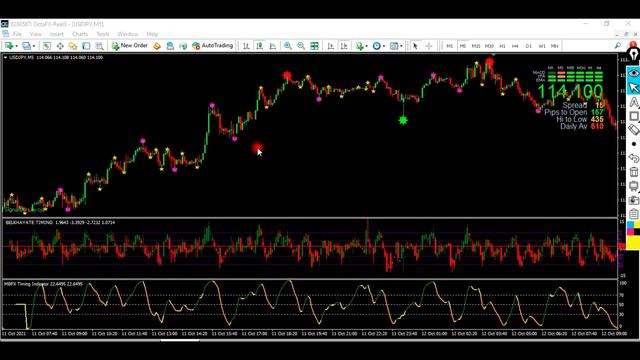Zoom out on the chart

tap(301, 46)
